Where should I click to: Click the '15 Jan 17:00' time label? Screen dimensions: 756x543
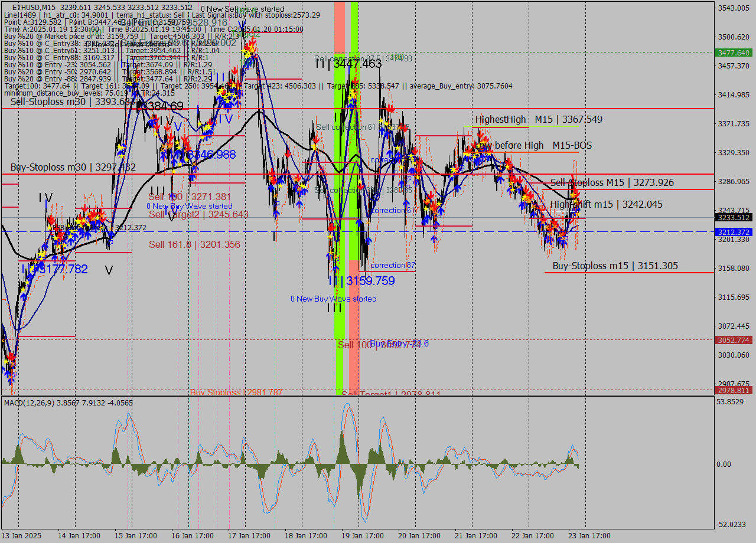coord(136,536)
